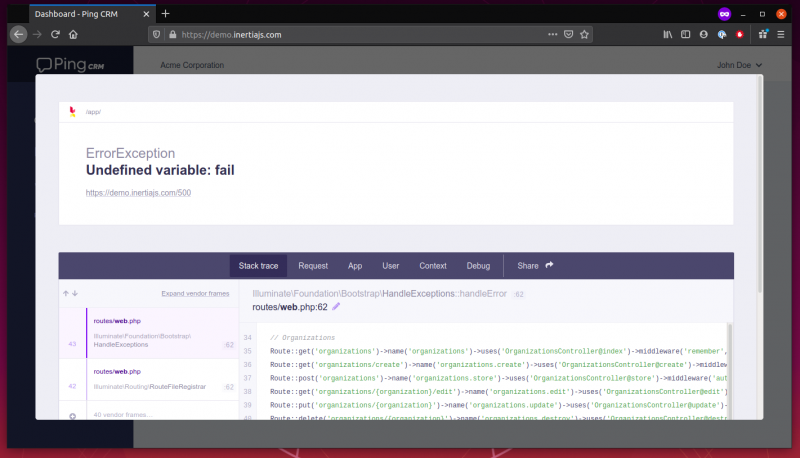Screen dimensions: 800x458
Task: Click the Ignition flame logo
Action: point(72,112)
